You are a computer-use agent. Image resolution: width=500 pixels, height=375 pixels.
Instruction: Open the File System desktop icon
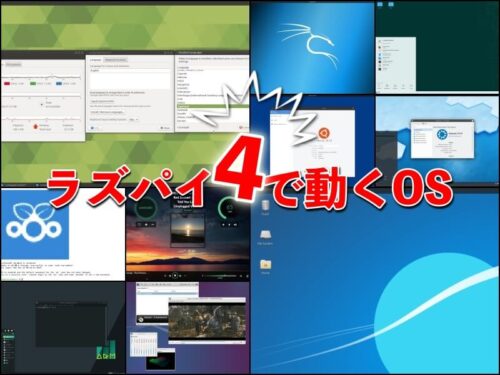coord(265,236)
